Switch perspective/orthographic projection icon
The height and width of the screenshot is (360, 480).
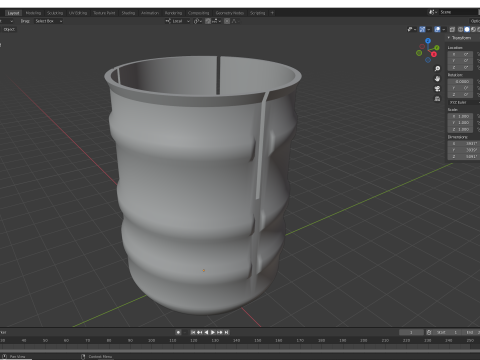point(437,99)
